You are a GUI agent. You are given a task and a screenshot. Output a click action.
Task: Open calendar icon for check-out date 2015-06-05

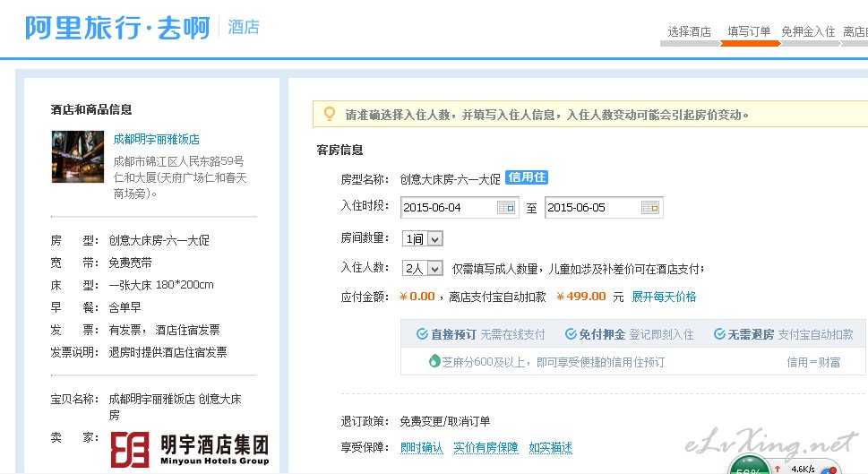tap(650, 208)
